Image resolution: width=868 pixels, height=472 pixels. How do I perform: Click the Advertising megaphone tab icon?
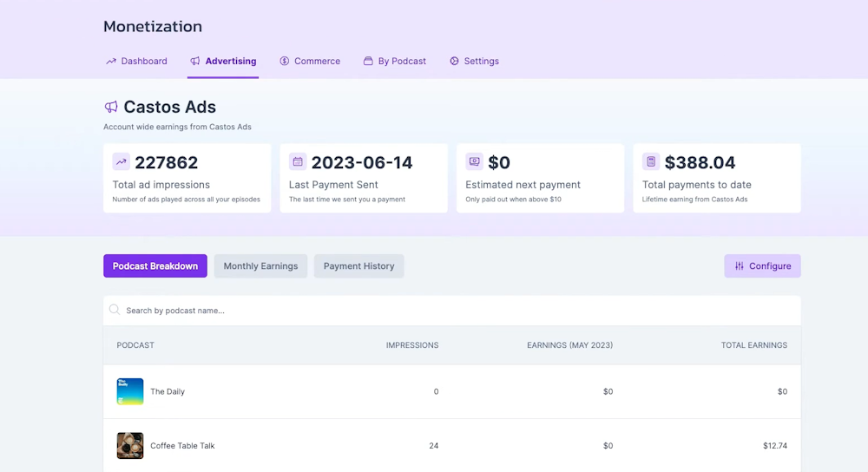point(194,61)
